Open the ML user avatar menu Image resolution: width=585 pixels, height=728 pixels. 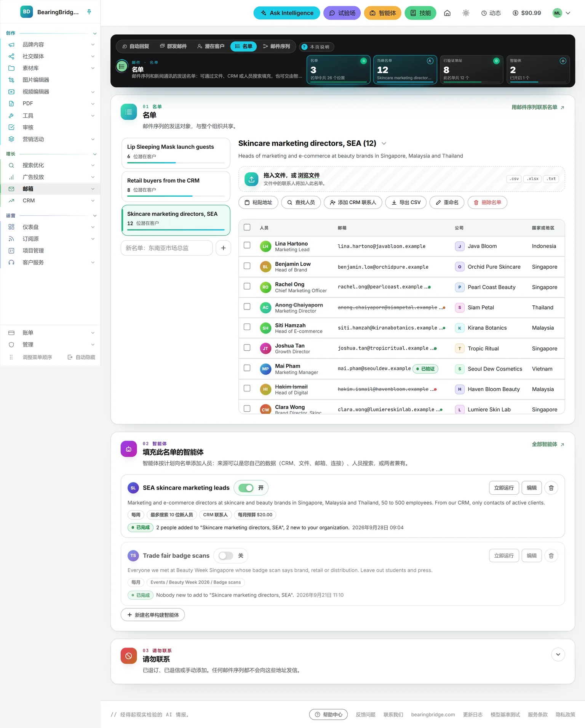click(562, 13)
